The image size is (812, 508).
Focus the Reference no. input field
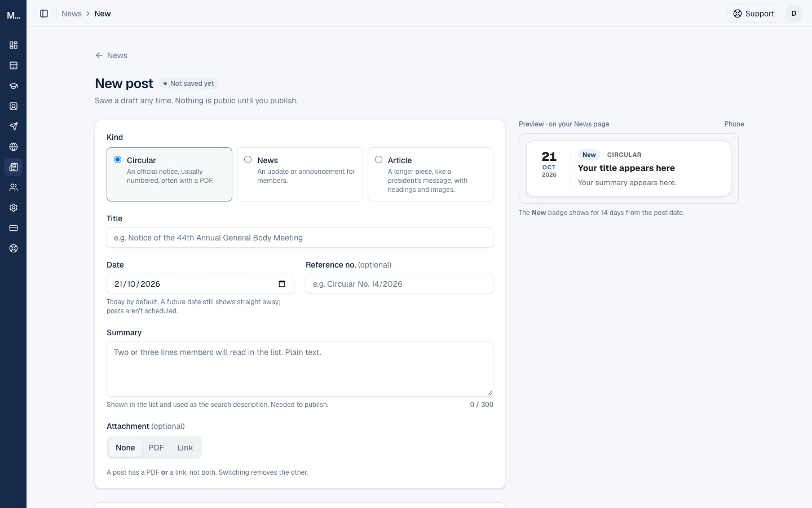(x=399, y=284)
